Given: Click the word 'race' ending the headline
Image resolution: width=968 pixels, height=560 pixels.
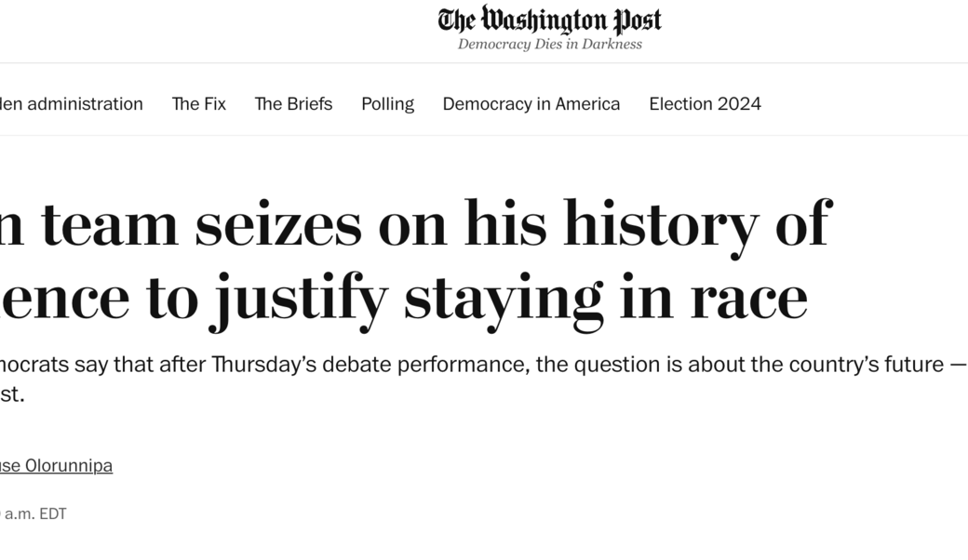Looking at the screenshot, I should pos(748,298).
